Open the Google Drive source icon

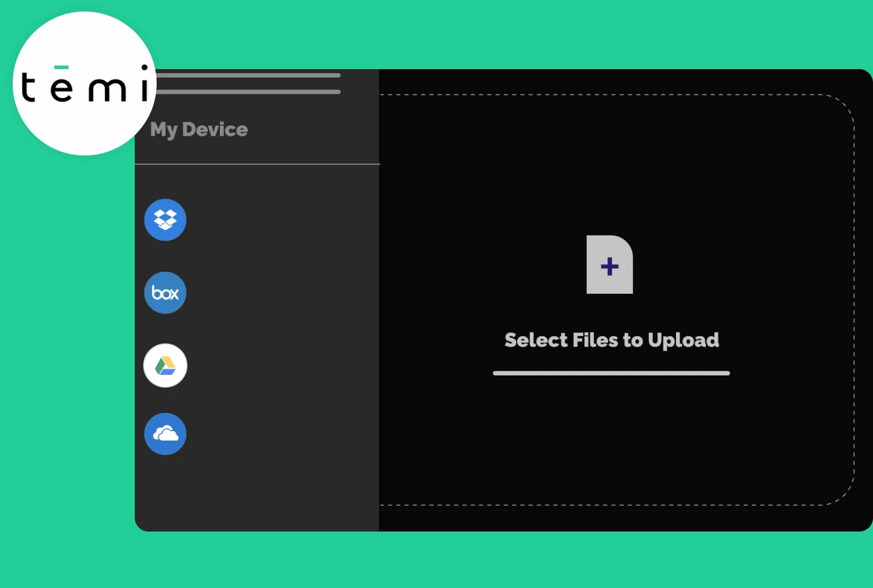[x=165, y=366]
